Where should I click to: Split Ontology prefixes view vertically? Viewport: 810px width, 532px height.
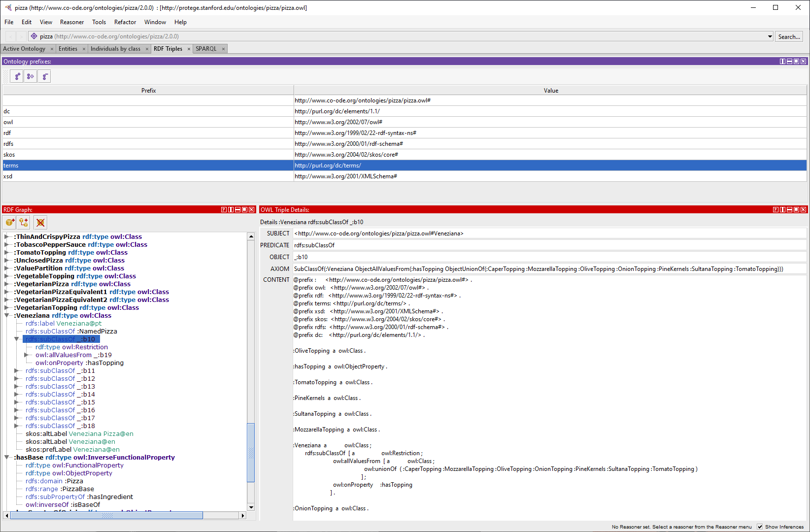(782, 62)
